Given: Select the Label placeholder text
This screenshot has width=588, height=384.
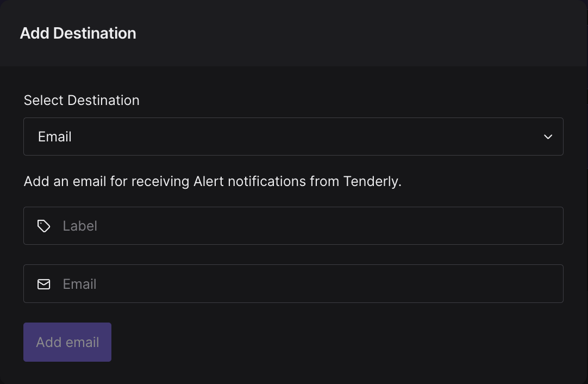Looking at the screenshot, I should coord(80,226).
